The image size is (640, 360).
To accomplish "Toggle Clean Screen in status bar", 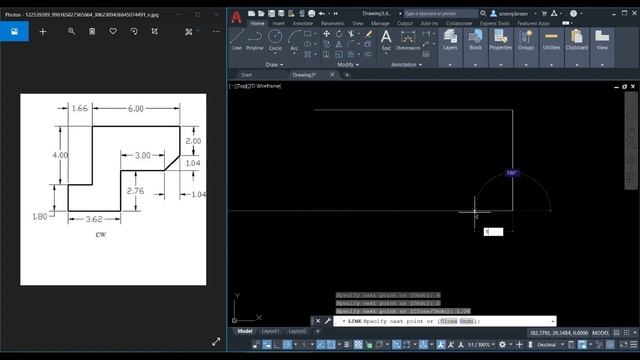I will [623, 345].
